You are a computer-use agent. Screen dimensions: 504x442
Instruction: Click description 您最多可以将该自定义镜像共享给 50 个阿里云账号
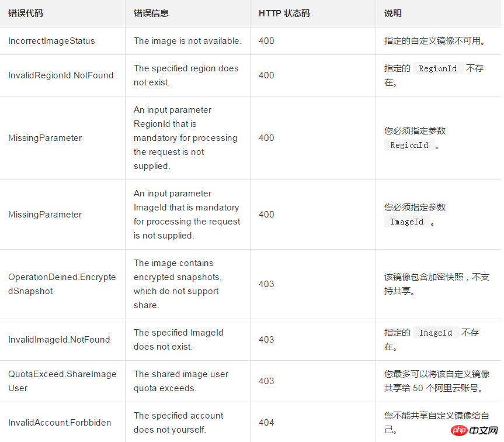437,381
